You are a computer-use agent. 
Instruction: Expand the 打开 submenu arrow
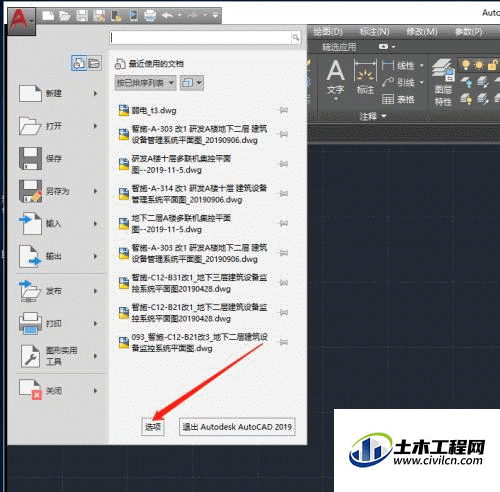click(95, 126)
